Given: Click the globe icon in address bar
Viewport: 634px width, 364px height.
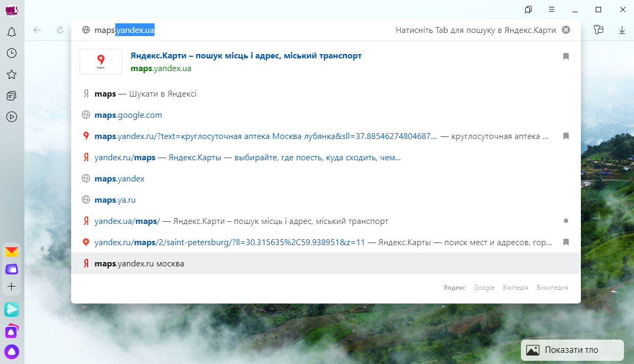Looking at the screenshot, I should (x=85, y=30).
